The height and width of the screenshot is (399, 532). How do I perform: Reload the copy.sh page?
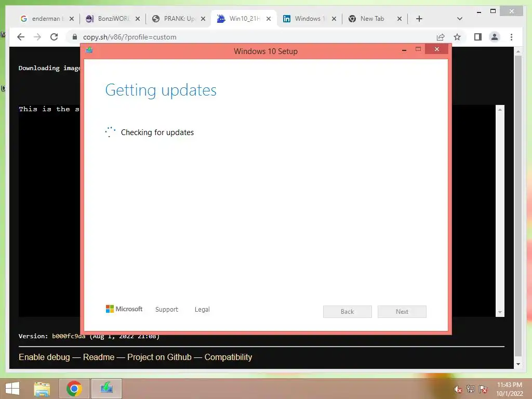[x=54, y=37]
